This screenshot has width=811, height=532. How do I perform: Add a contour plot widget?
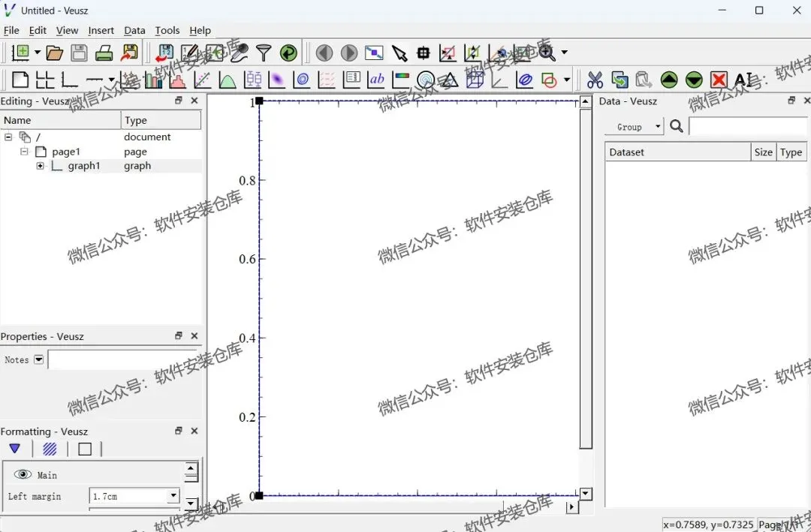point(302,80)
